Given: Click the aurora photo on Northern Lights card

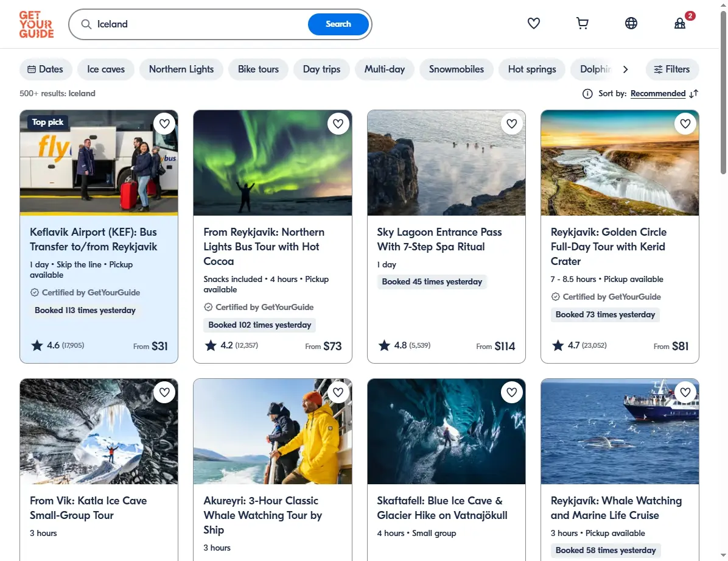Looking at the screenshot, I should coord(273,163).
